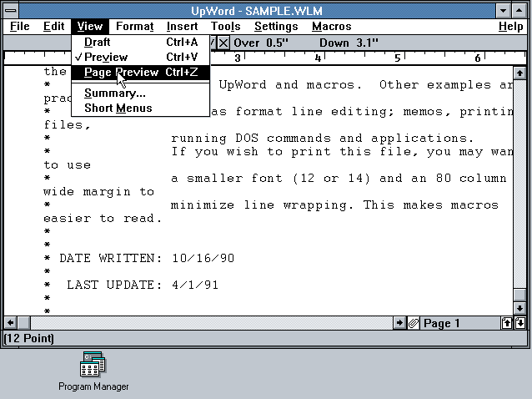
Task: Click the 'to use' text line
Action: [x=68, y=165]
